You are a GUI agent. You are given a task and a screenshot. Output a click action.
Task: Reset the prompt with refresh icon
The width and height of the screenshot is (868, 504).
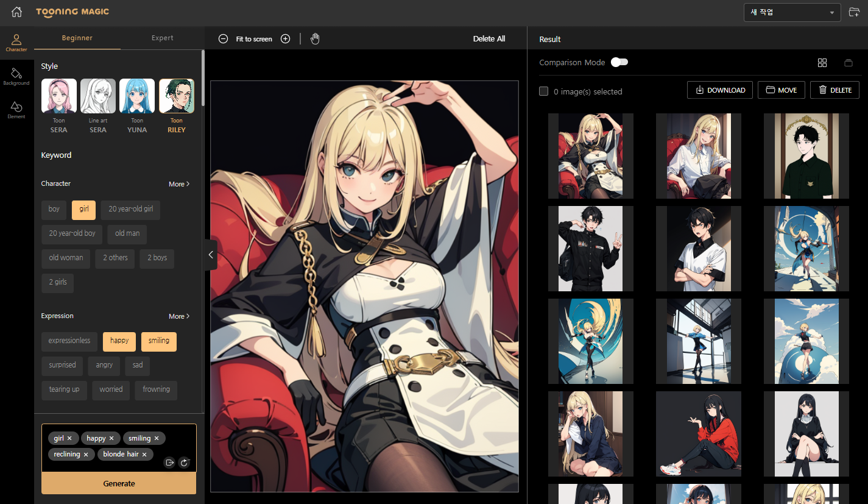point(185,463)
